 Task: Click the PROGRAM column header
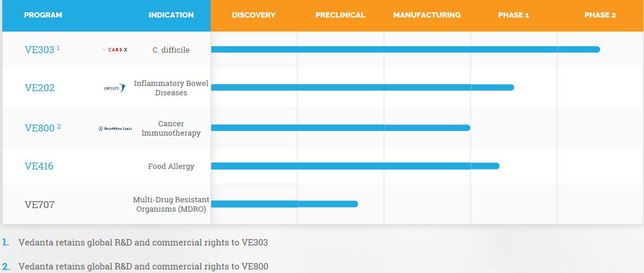43,15
